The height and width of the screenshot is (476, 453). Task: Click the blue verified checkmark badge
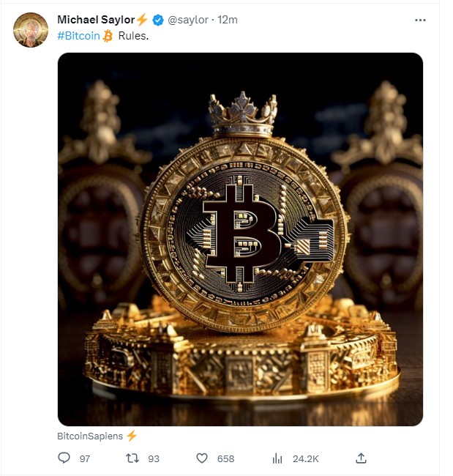coord(158,20)
